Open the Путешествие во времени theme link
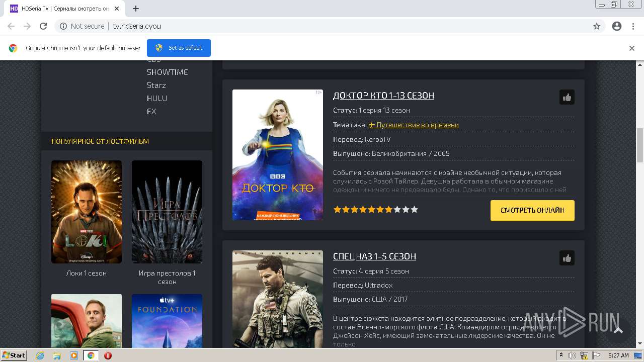 click(414, 125)
